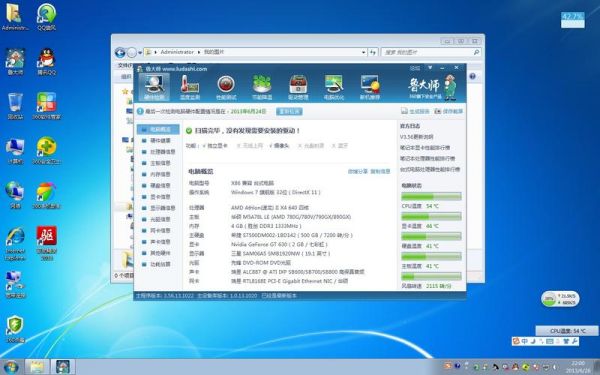
Task: Click Explorer address bar refresh button
Action: coord(373,52)
